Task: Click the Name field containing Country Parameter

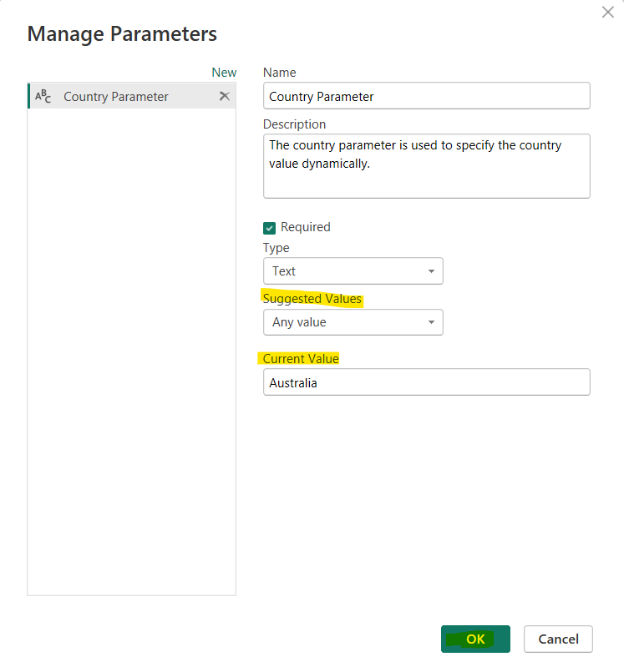Action: [x=426, y=96]
